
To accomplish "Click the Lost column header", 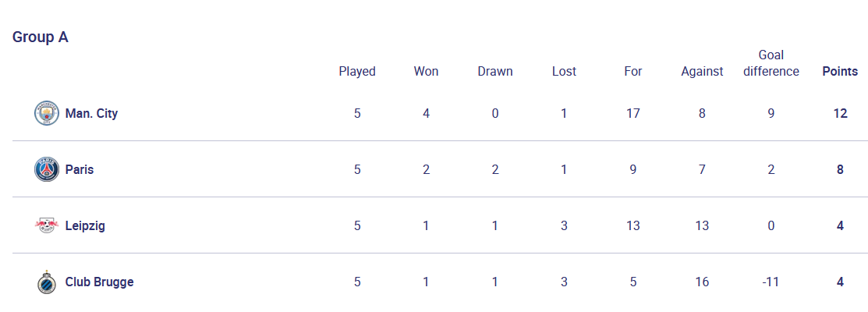I will (564, 71).
